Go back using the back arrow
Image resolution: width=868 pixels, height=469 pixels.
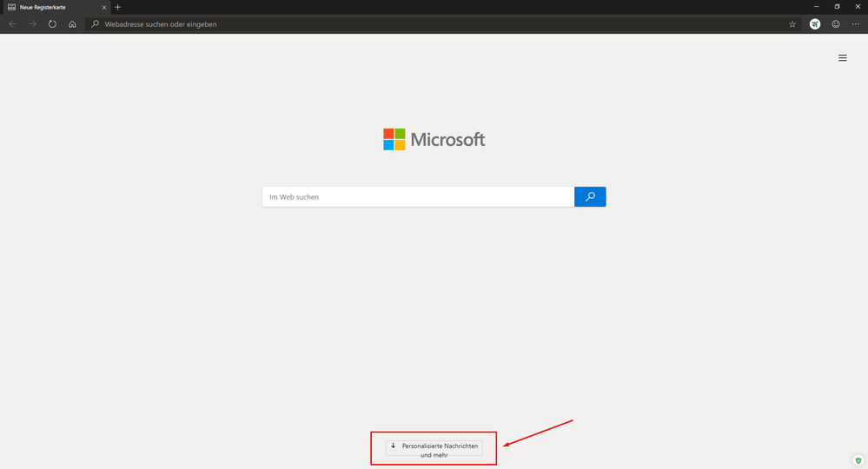(x=13, y=24)
